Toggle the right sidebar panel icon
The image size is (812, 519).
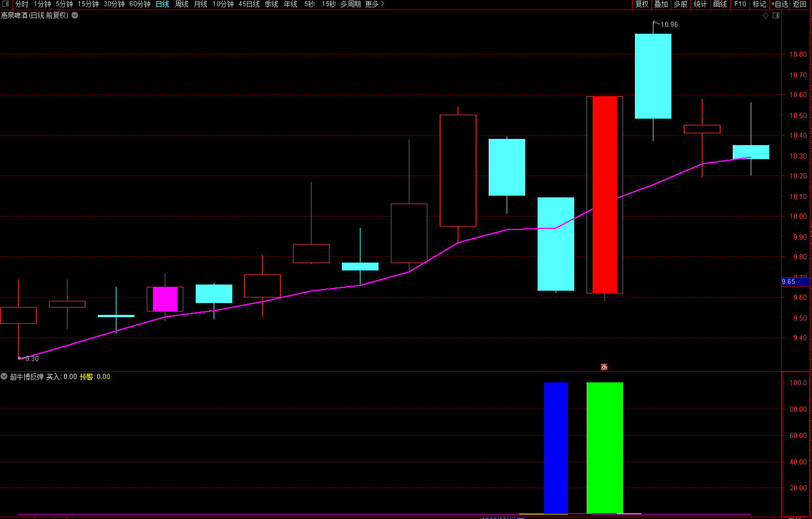(x=776, y=16)
